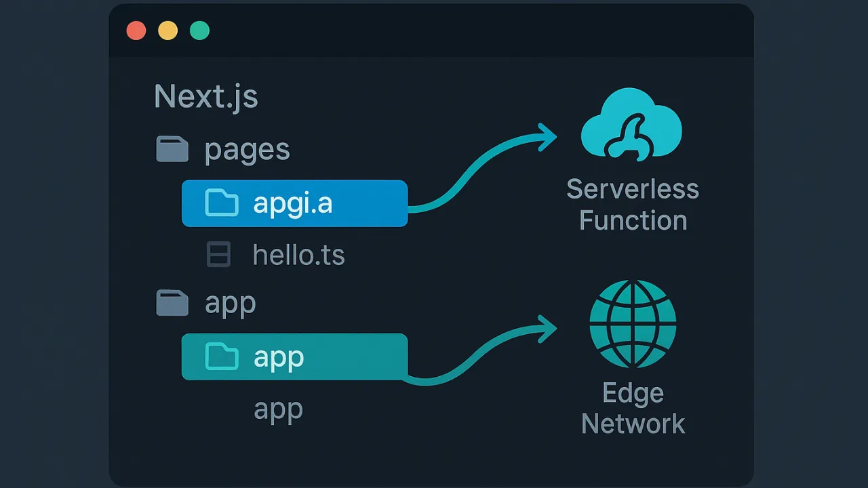The height and width of the screenshot is (488, 868).
Task: Click the yellow traffic light button
Action: coord(167,30)
